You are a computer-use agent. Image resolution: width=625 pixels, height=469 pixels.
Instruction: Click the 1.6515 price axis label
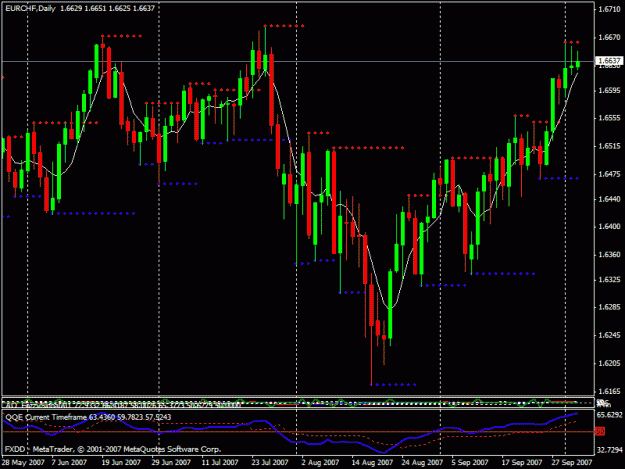tap(609, 146)
